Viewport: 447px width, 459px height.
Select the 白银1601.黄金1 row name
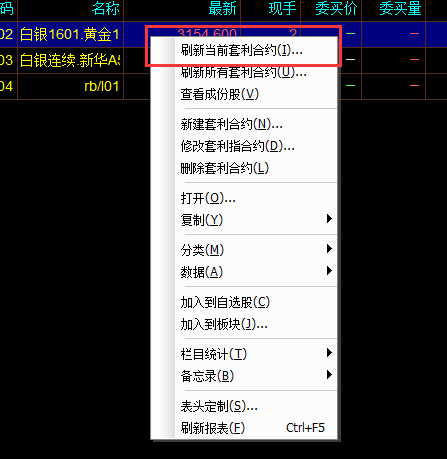click(69, 34)
